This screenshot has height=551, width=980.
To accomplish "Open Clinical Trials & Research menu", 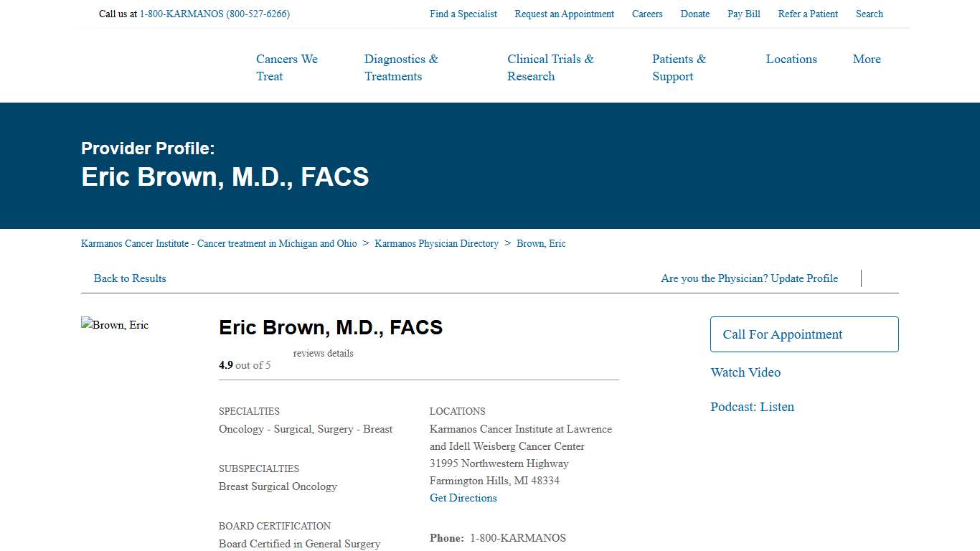I will (x=550, y=67).
